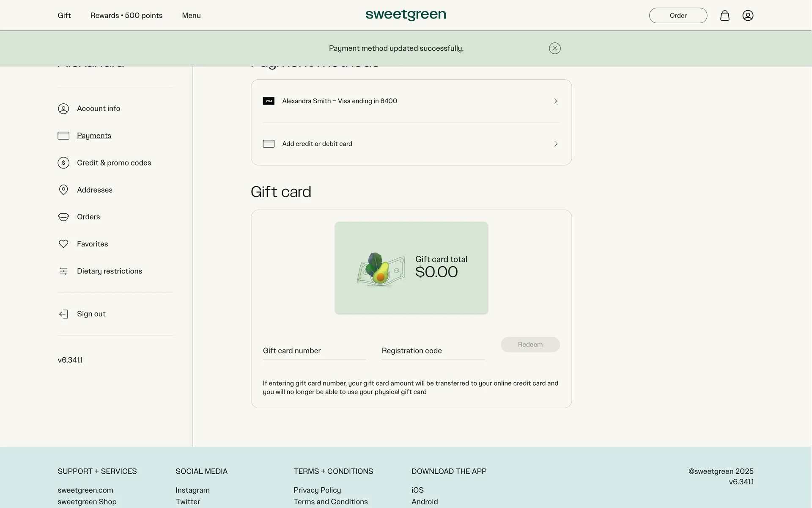Click the Credit & promo codes dollar icon
The image size is (812, 508).
(x=63, y=163)
